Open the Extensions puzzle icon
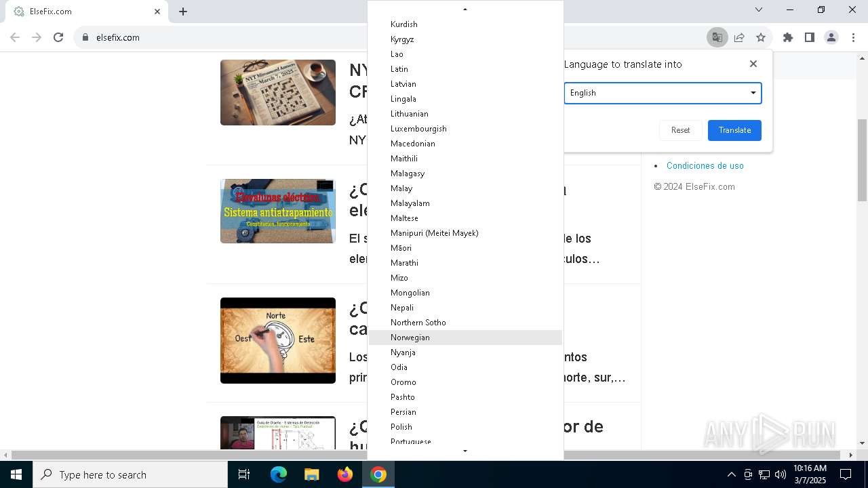 tap(788, 37)
